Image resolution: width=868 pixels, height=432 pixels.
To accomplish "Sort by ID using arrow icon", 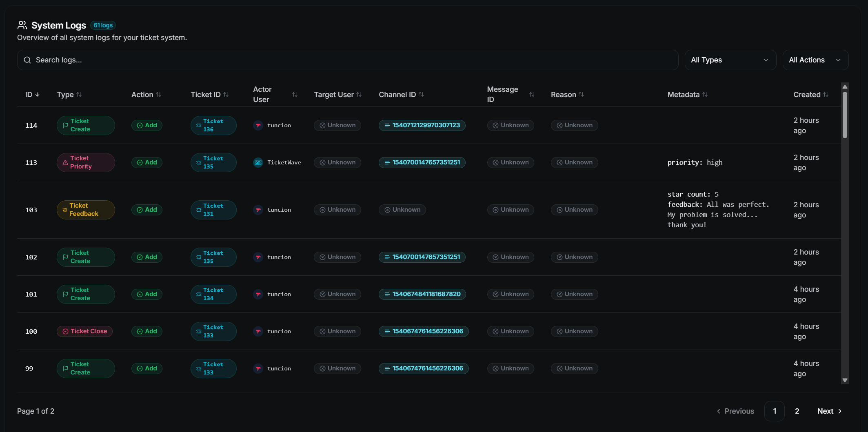I will tap(38, 95).
